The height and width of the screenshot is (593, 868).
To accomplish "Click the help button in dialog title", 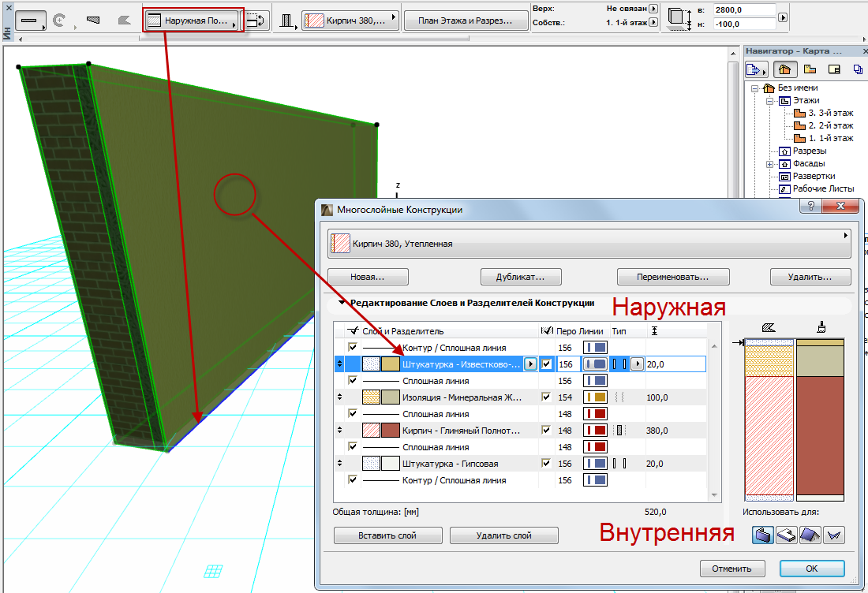I will point(811,207).
